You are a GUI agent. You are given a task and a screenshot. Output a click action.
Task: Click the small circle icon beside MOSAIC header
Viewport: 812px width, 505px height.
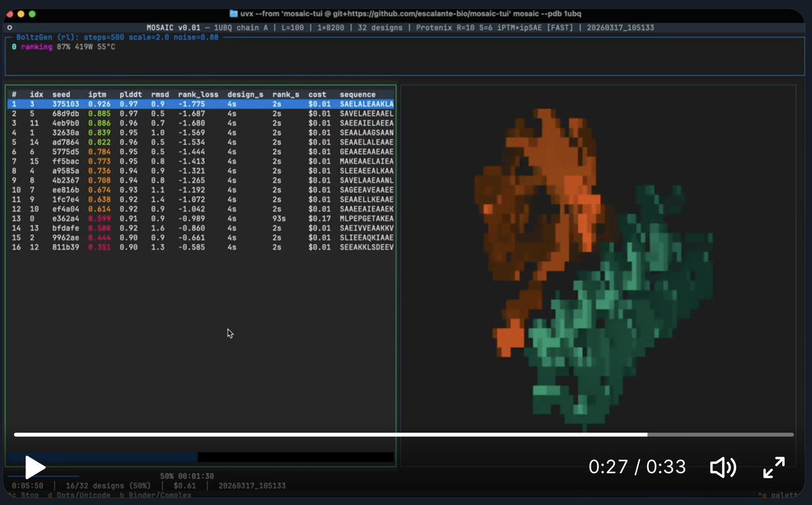[9, 28]
